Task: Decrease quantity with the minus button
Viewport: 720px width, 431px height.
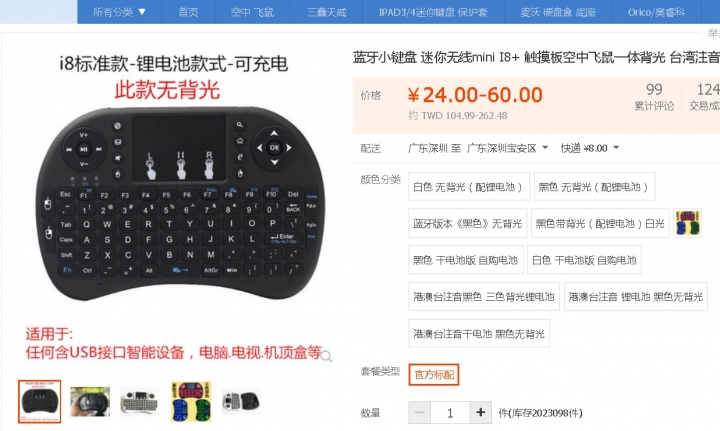Action: click(x=419, y=412)
